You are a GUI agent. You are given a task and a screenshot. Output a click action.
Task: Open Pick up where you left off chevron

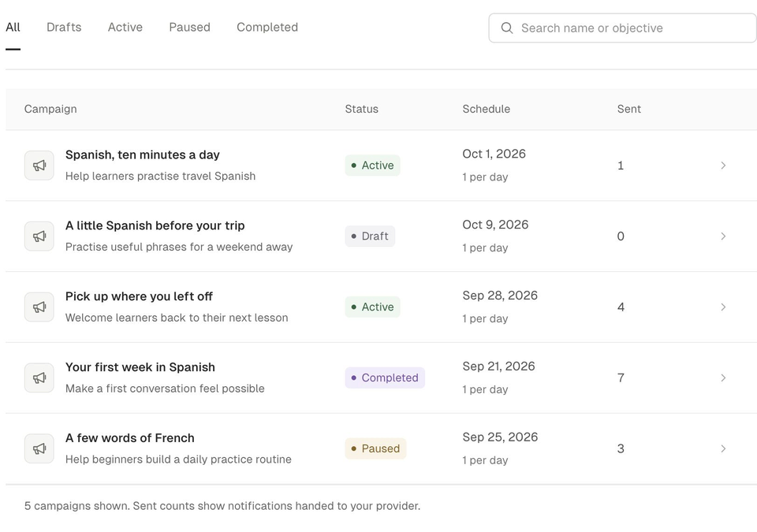click(x=723, y=307)
